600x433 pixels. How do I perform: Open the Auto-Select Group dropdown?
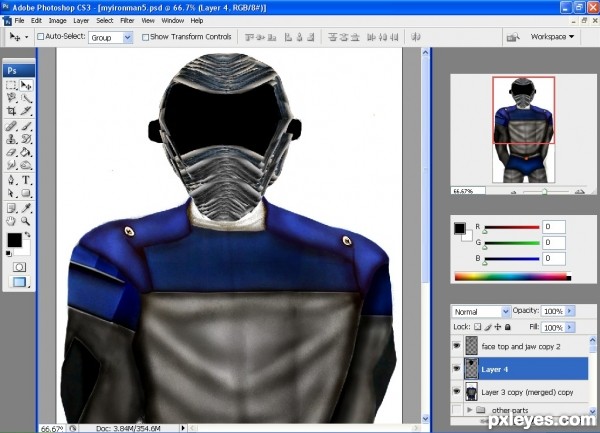tap(128, 37)
